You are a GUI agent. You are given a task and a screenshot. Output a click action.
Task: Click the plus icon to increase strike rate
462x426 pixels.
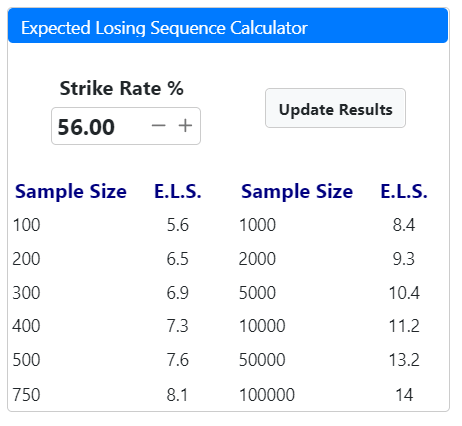click(185, 126)
